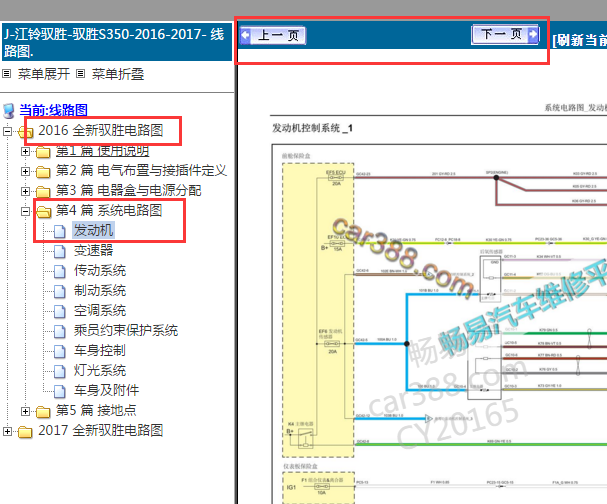Click the 发动机控制系统_1 diagram title

pyautogui.click(x=312, y=128)
